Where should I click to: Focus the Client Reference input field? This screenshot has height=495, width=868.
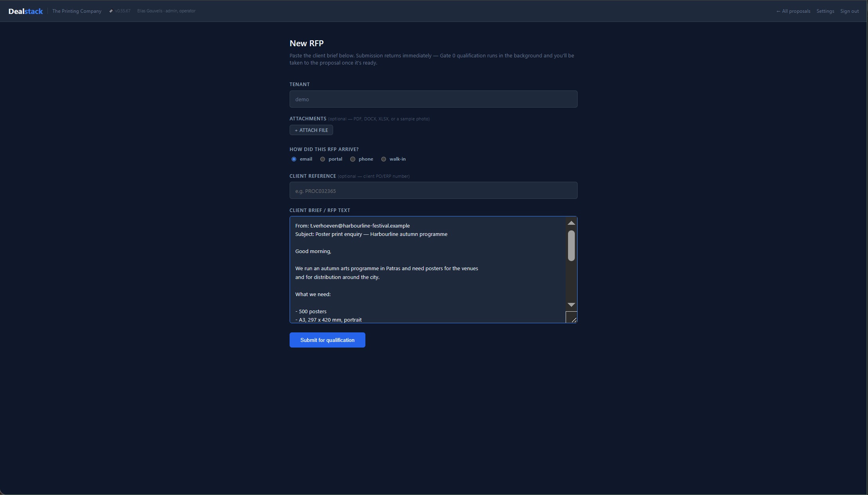click(433, 191)
